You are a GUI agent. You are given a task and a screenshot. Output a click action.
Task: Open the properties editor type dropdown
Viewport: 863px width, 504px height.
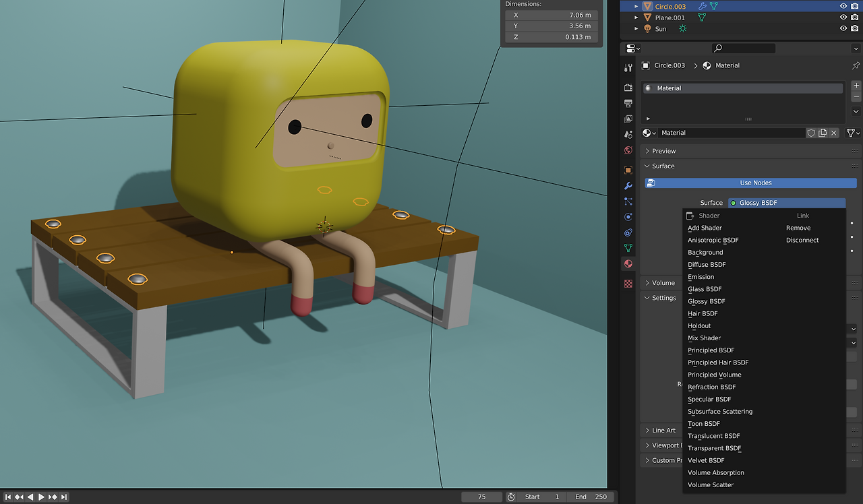[x=633, y=49]
